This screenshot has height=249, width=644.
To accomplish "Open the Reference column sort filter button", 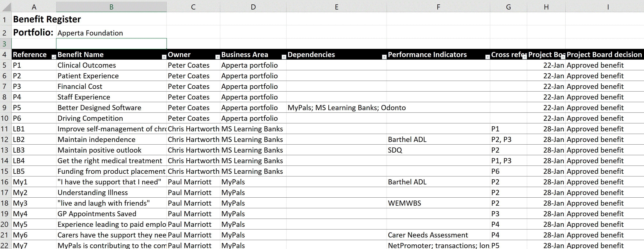I will (53, 57).
